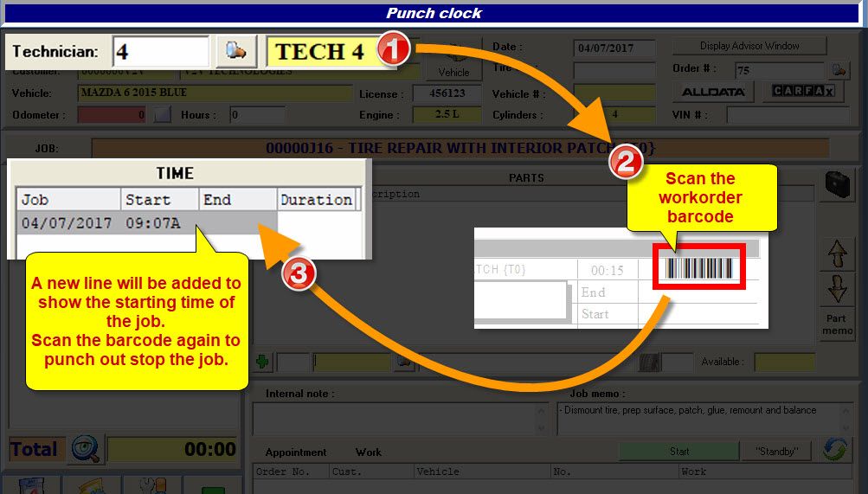Viewport: 868px width, 494px height.
Task: Select the 04/07/2017 09:07A time row
Action: (x=147, y=223)
